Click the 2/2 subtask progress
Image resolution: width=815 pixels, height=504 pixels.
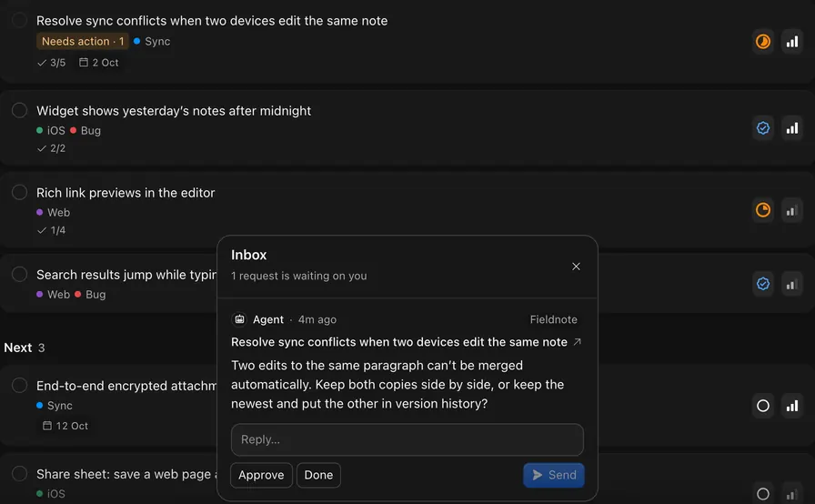coord(52,148)
